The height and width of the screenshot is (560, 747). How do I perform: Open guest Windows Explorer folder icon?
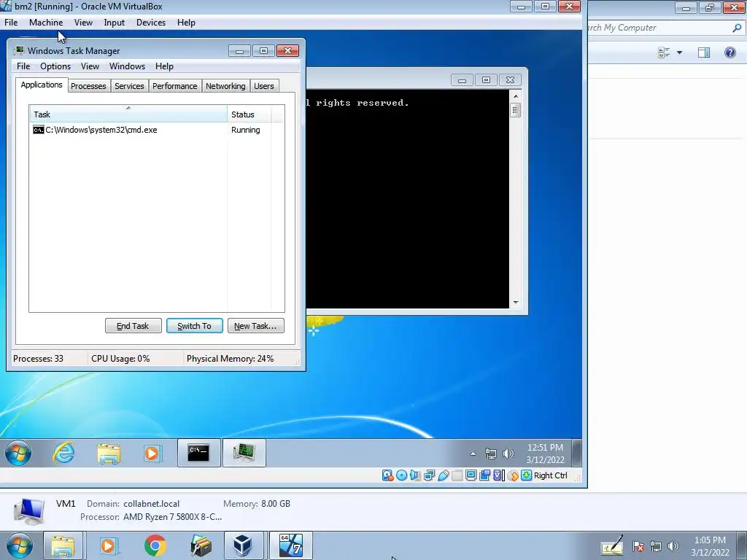tap(109, 453)
